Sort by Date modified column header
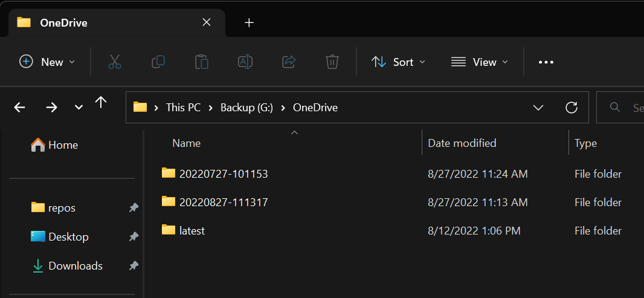The width and height of the screenshot is (644, 298). click(462, 143)
